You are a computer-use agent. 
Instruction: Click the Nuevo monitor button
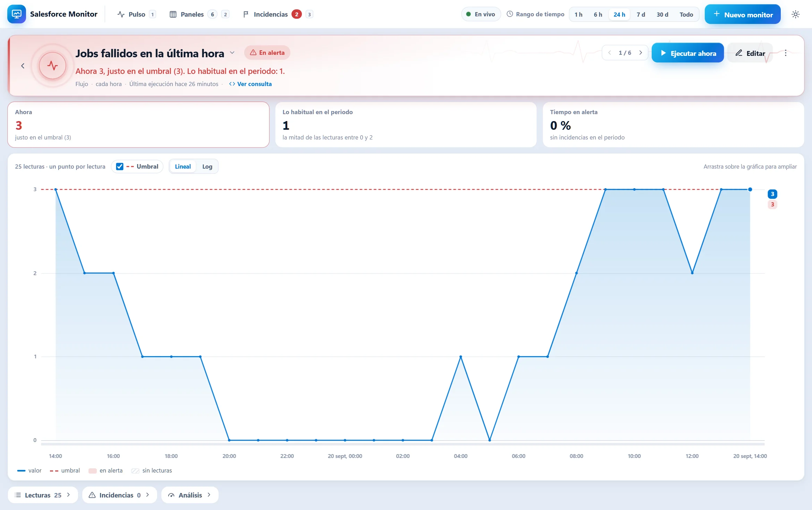[x=742, y=15]
